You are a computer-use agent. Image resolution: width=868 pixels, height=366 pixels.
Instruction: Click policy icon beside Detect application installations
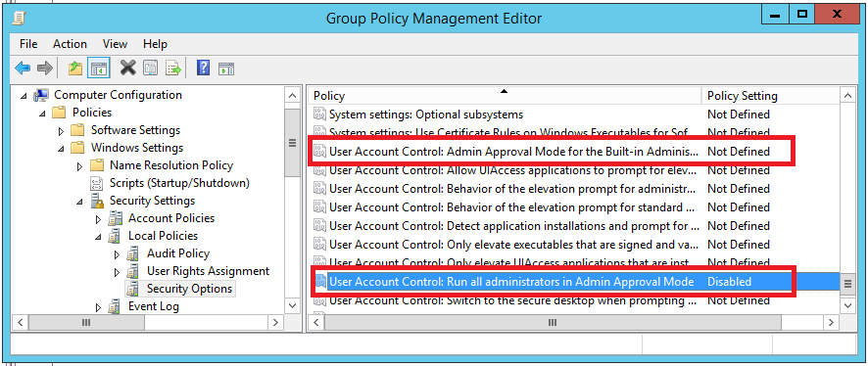[320, 226]
